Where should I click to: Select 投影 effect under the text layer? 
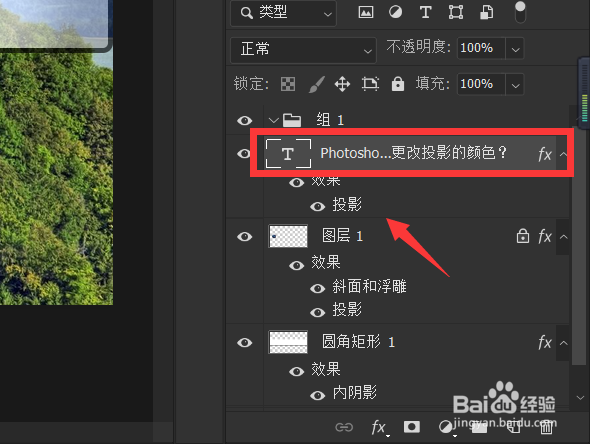(347, 205)
